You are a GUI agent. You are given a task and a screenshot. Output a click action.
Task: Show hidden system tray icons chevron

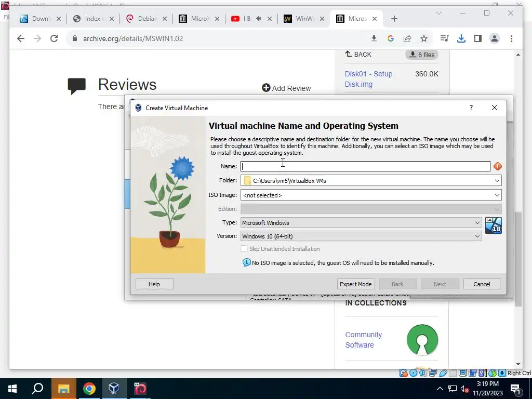coord(440,389)
